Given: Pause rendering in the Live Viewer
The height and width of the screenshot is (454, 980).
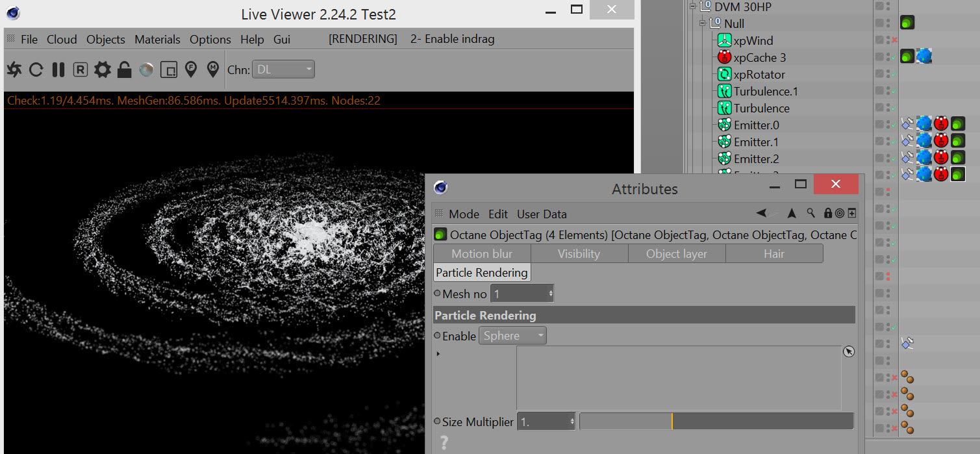Looking at the screenshot, I should [x=58, y=69].
